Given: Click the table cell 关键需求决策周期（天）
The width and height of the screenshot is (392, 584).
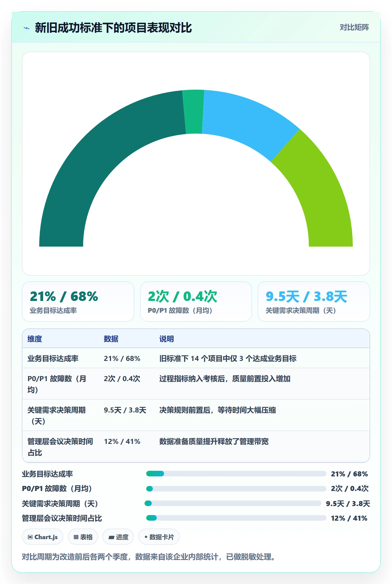Looking at the screenshot, I should point(60,415).
